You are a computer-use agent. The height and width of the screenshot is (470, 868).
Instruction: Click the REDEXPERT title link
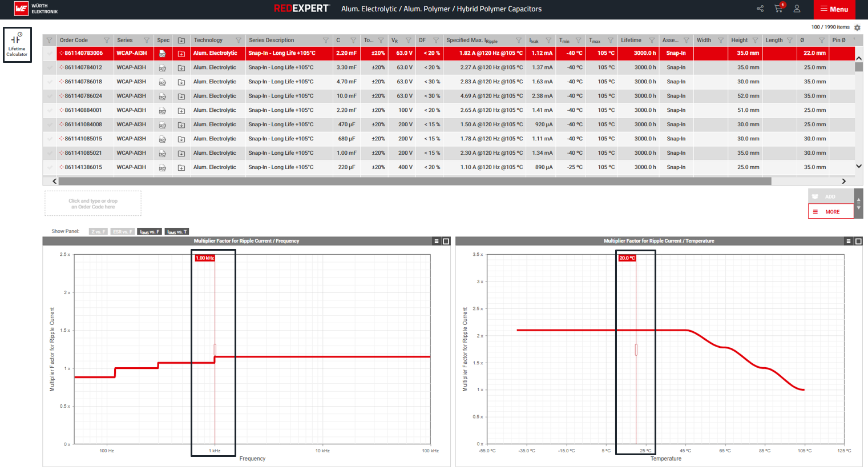301,9
